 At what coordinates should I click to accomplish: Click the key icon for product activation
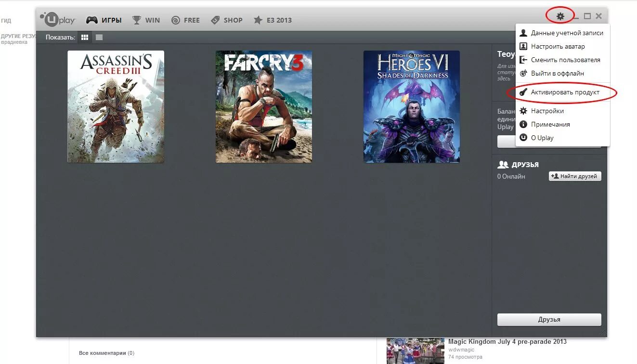[523, 92]
